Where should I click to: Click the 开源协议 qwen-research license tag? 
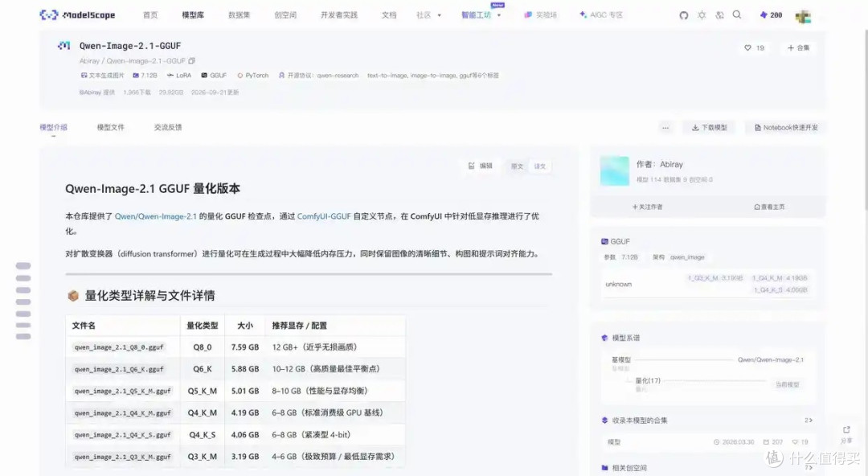[318, 76]
